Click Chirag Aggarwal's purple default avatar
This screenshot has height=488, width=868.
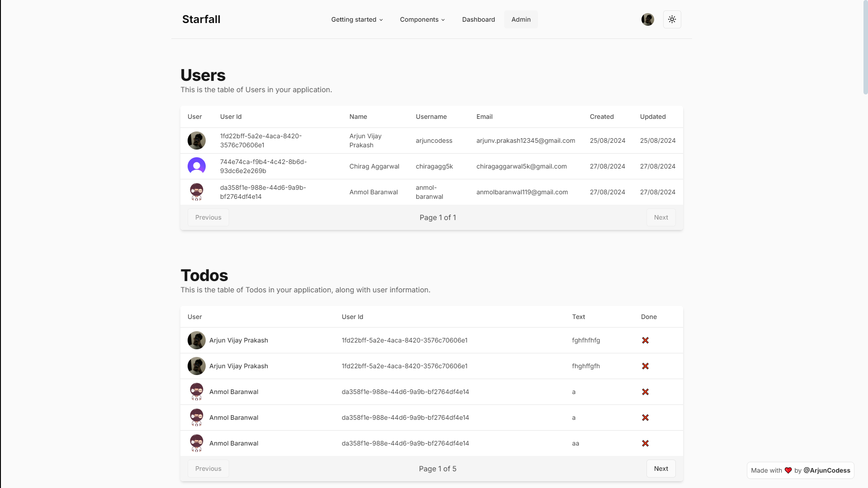[196, 166]
